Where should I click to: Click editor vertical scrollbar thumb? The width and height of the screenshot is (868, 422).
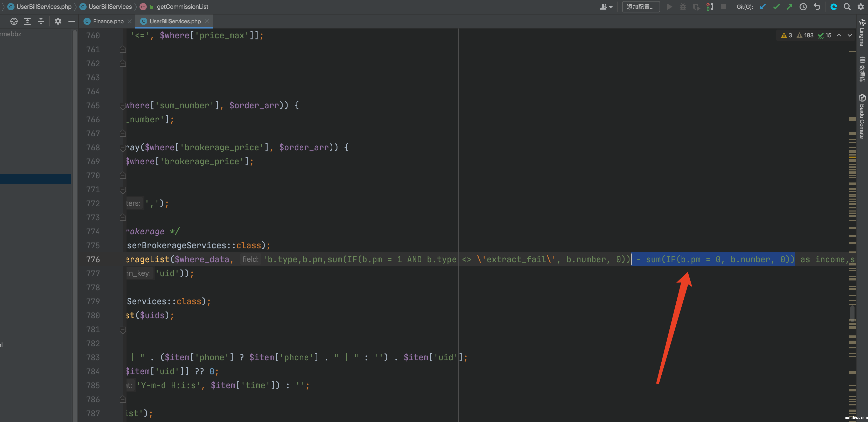pyautogui.click(x=852, y=313)
